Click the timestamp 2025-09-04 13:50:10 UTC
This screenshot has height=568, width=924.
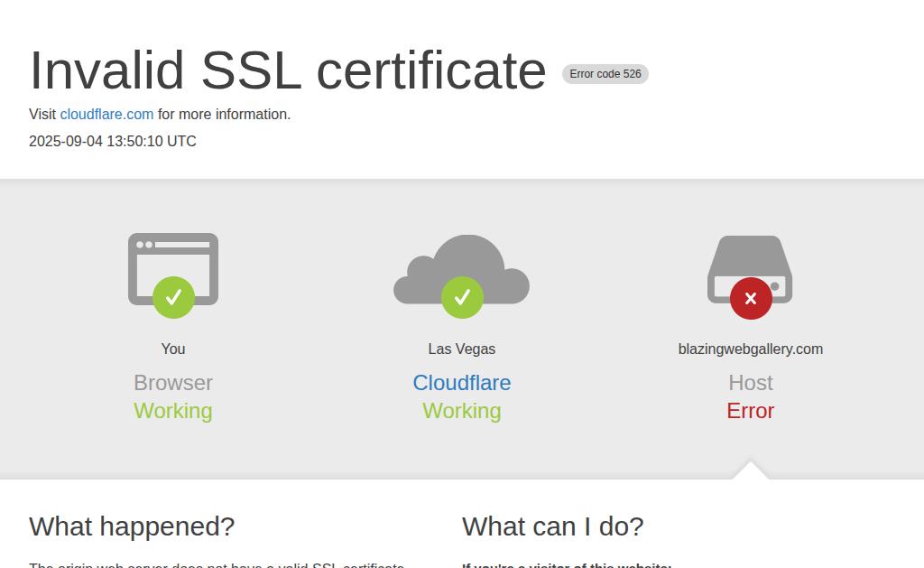113,142
